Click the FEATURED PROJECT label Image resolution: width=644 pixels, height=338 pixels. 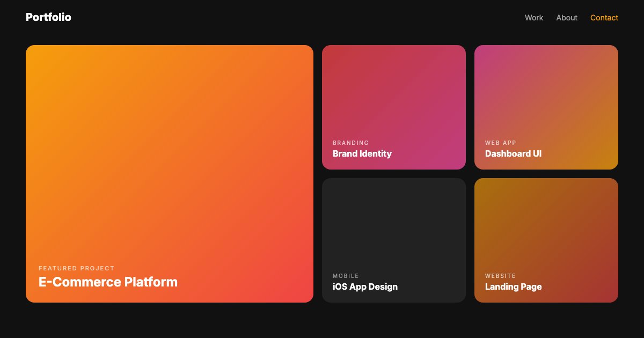pyautogui.click(x=77, y=268)
